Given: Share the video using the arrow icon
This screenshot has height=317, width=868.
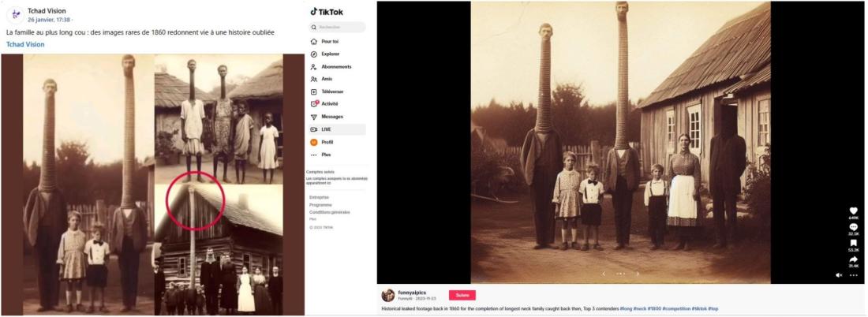Looking at the screenshot, I should coord(853,259).
